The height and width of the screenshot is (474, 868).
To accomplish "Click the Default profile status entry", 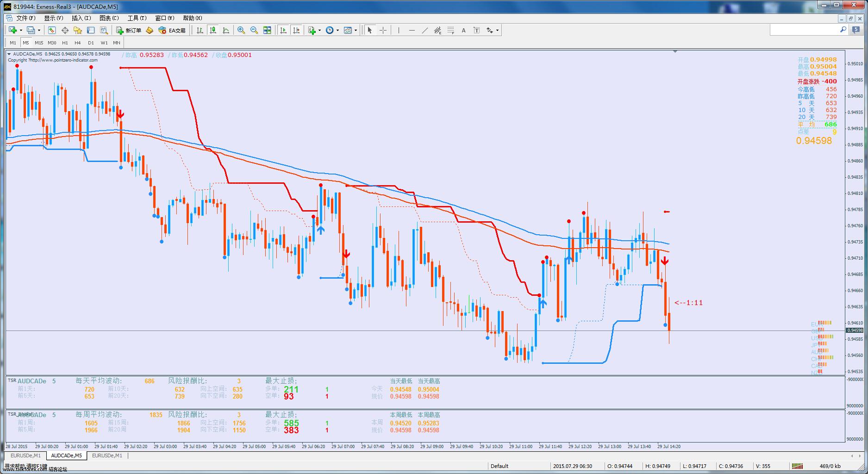I will [500, 466].
